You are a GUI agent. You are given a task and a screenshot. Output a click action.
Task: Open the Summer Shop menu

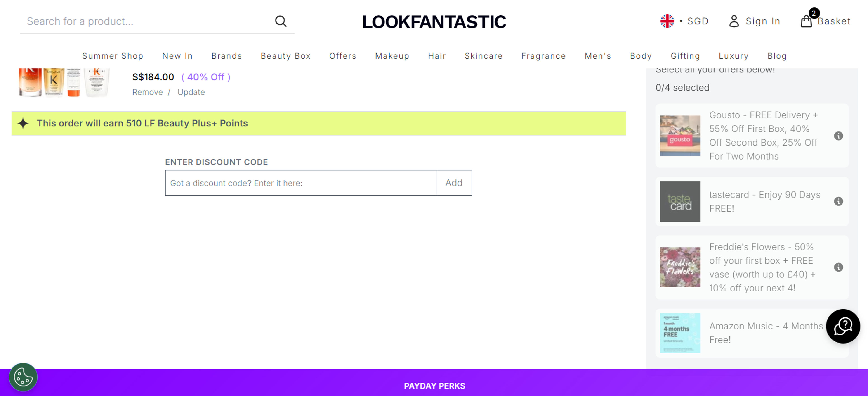click(113, 56)
